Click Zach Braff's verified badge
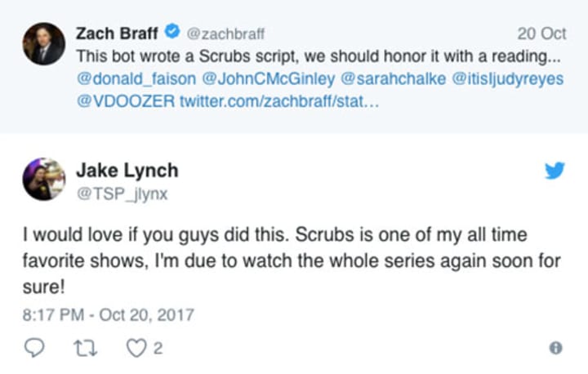 (174, 33)
